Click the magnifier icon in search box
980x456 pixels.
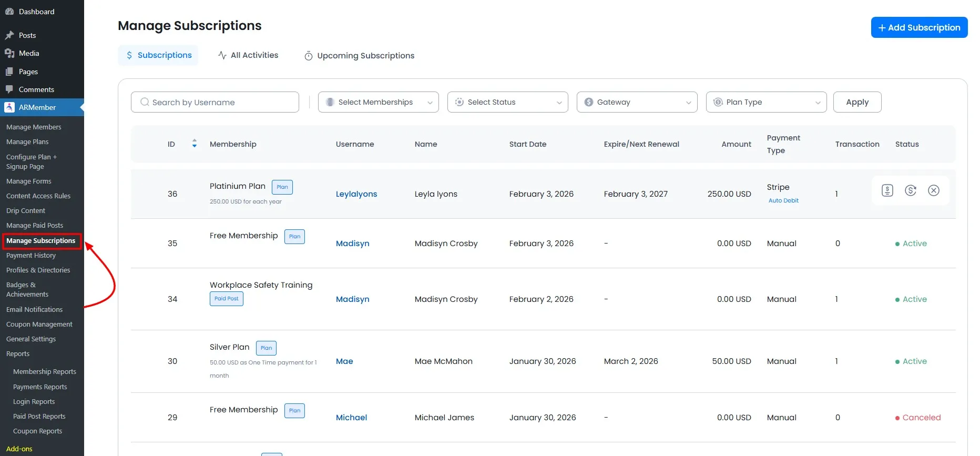click(x=145, y=102)
